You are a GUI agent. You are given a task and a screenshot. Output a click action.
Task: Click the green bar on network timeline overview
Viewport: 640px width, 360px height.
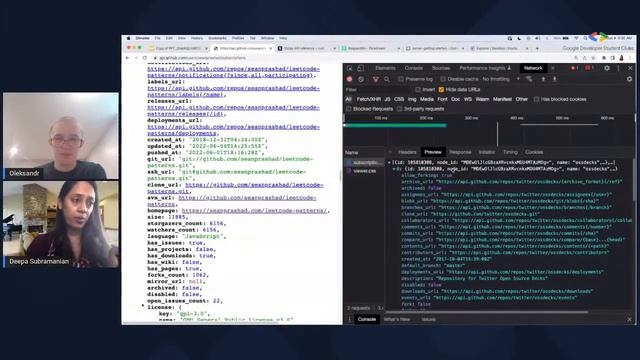click(x=395, y=125)
